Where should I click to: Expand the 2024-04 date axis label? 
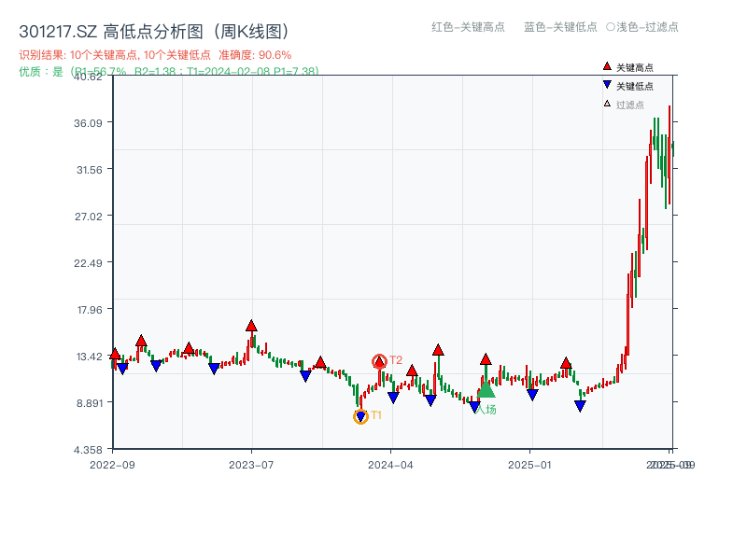click(x=388, y=464)
